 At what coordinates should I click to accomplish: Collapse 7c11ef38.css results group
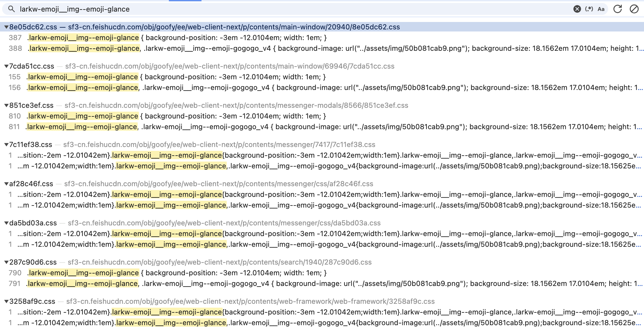click(x=6, y=145)
